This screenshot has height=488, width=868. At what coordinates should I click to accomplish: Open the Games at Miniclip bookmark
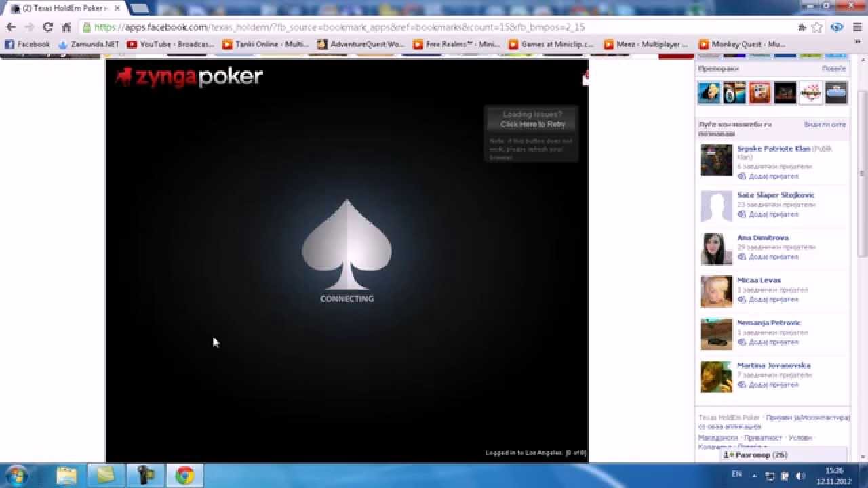(x=551, y=44)
